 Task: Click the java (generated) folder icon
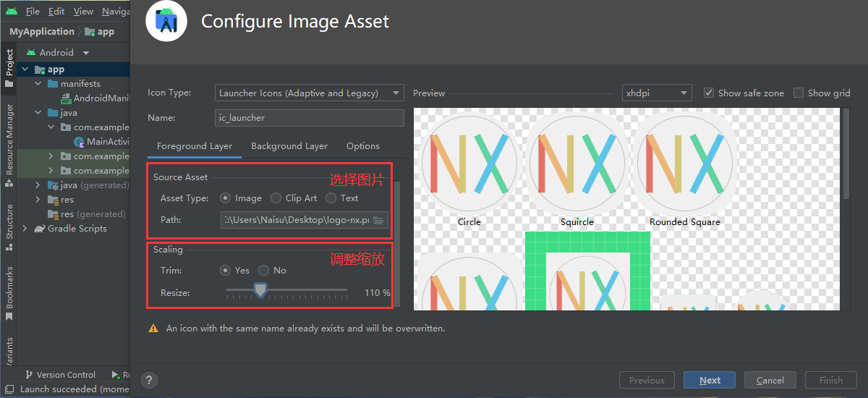53,185
